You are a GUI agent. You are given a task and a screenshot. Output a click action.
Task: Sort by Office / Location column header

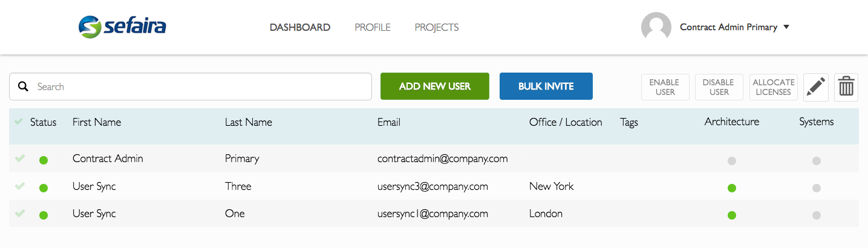click(566, 122)
